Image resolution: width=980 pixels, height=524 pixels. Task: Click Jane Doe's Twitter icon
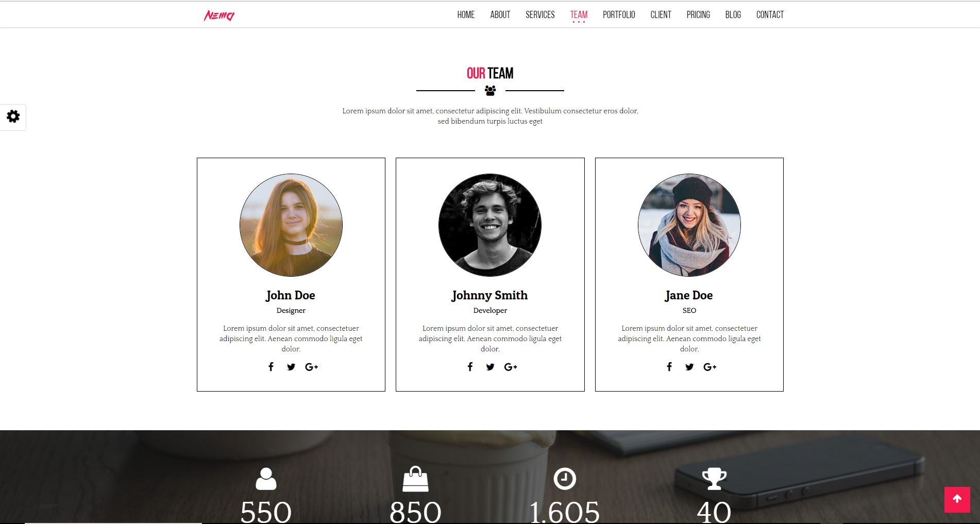coord(689,367)
